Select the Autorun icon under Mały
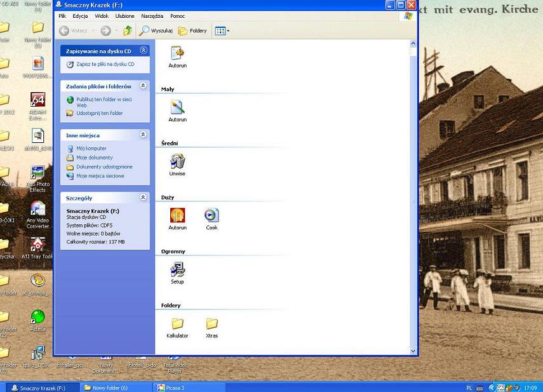 click(x=177, y=108)
